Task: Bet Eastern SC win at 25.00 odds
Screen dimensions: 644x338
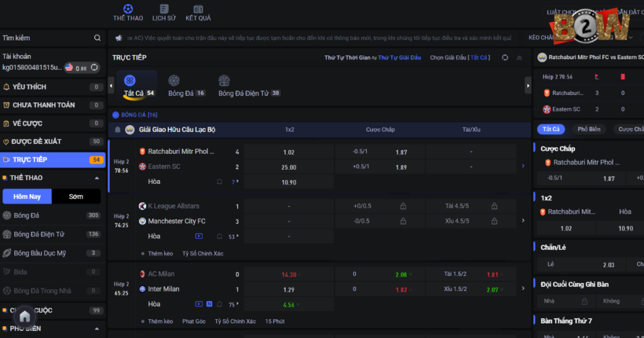Action: [289, 167]
